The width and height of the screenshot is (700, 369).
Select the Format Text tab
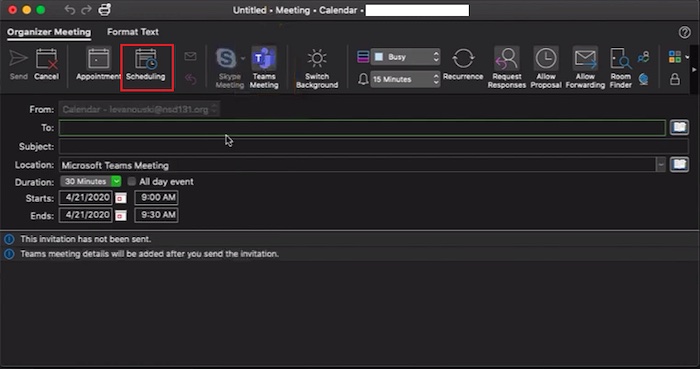point(133,32)
